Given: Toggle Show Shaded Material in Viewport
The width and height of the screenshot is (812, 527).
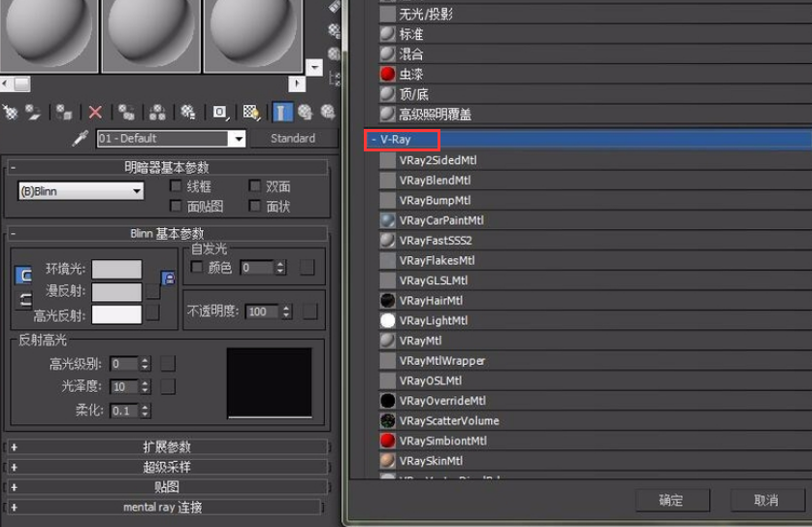Looking at the screenshot, I should 251,112.
